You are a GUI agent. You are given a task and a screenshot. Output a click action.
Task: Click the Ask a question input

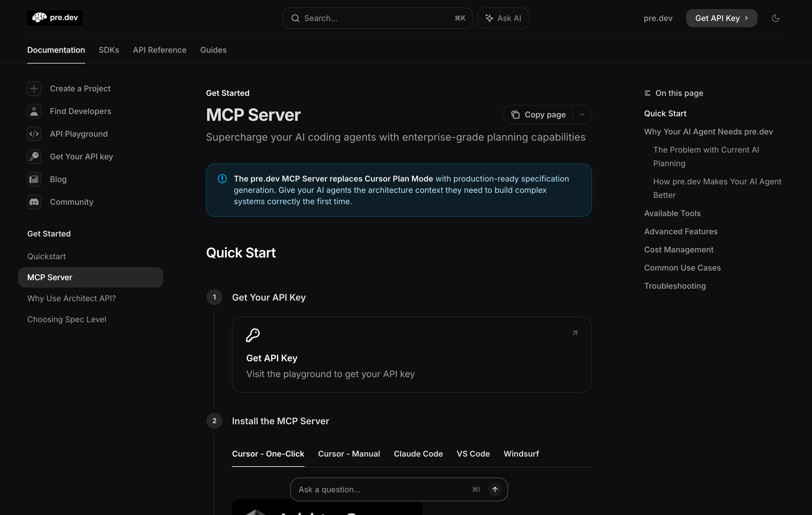381,489
